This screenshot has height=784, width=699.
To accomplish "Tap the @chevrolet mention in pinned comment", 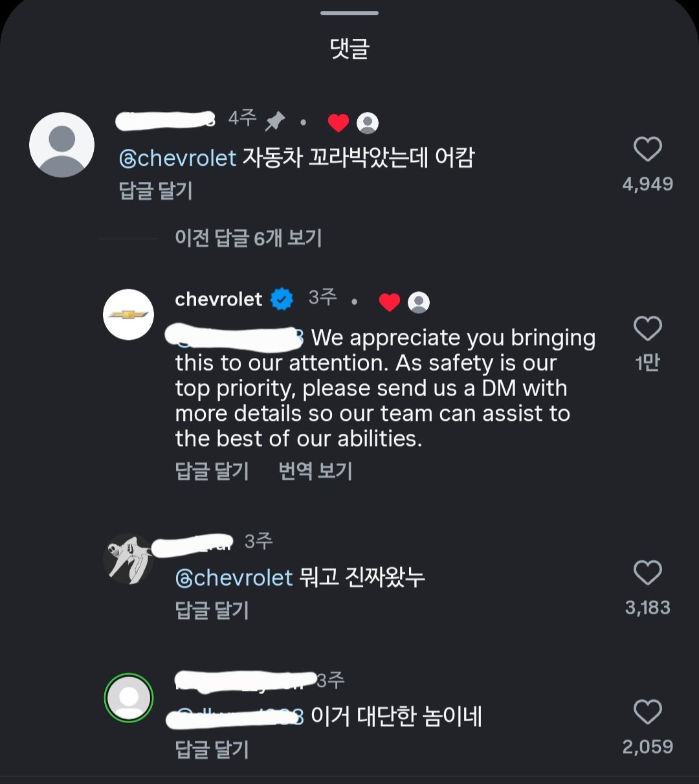I will [178, 157].
